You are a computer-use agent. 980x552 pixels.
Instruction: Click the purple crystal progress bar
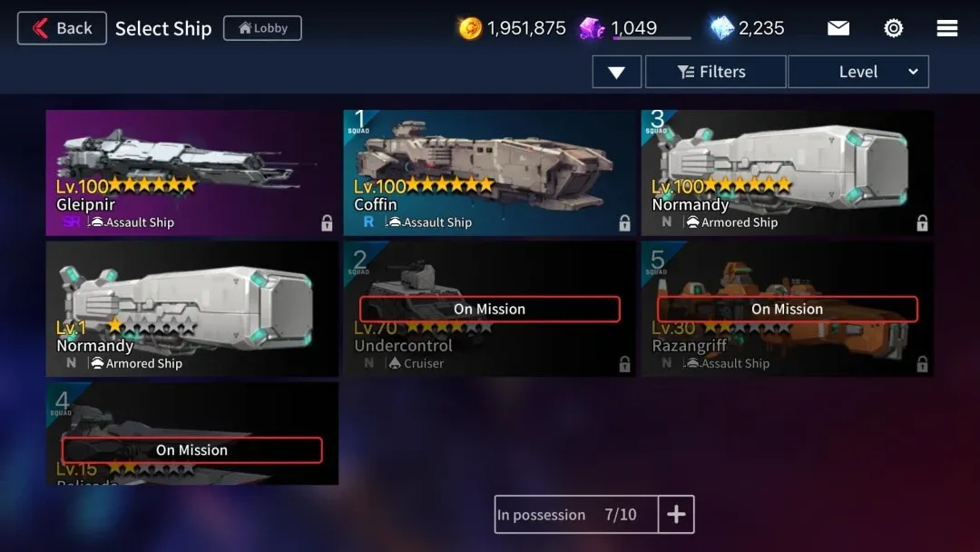pyautogui.click(x=652, y=38)
